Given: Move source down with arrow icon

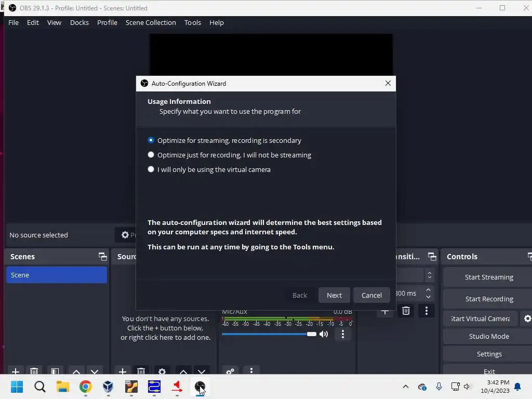Looking at the screenshot, I should tap(202, 371).
